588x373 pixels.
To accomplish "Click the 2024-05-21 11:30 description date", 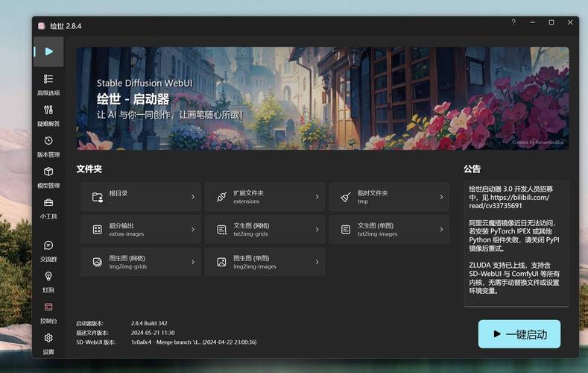I will click(153, 333).
